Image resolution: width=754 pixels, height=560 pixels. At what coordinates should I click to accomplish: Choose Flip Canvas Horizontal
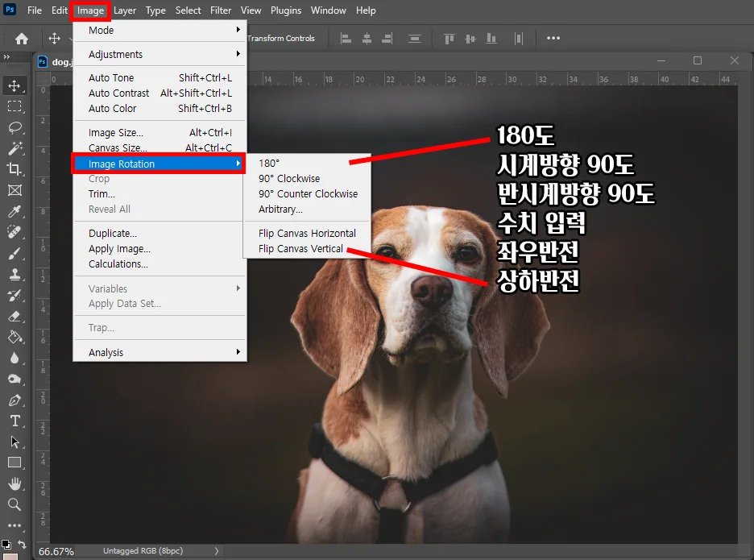click(307, 234)
